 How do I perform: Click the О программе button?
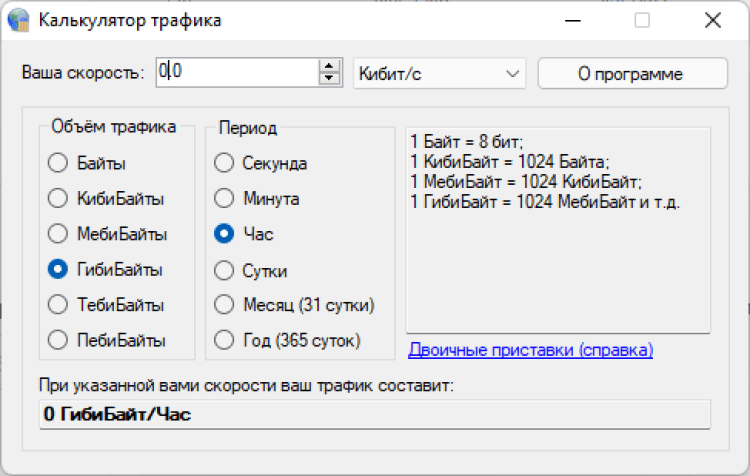coord(632,73)
